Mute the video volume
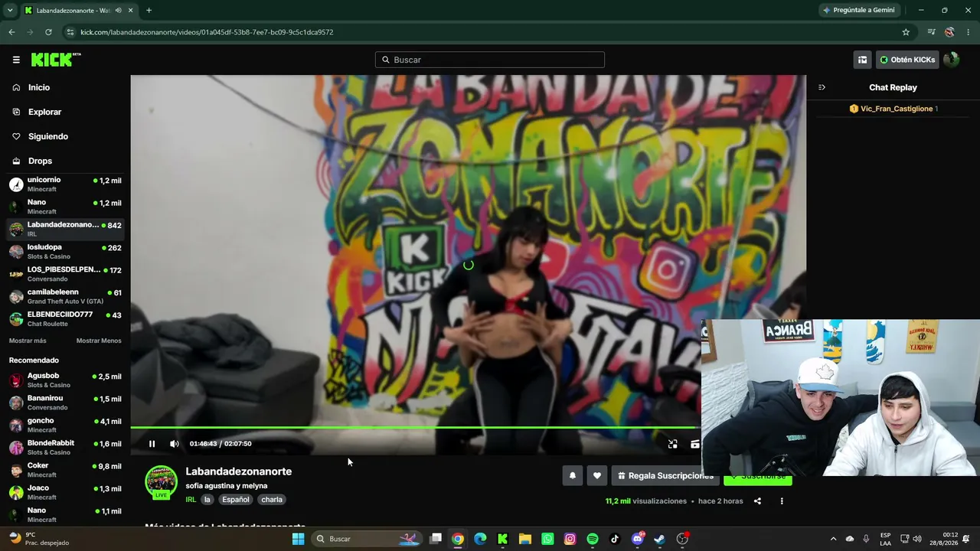The height and width of the screenshot is (551, 980). coord(174,444)
